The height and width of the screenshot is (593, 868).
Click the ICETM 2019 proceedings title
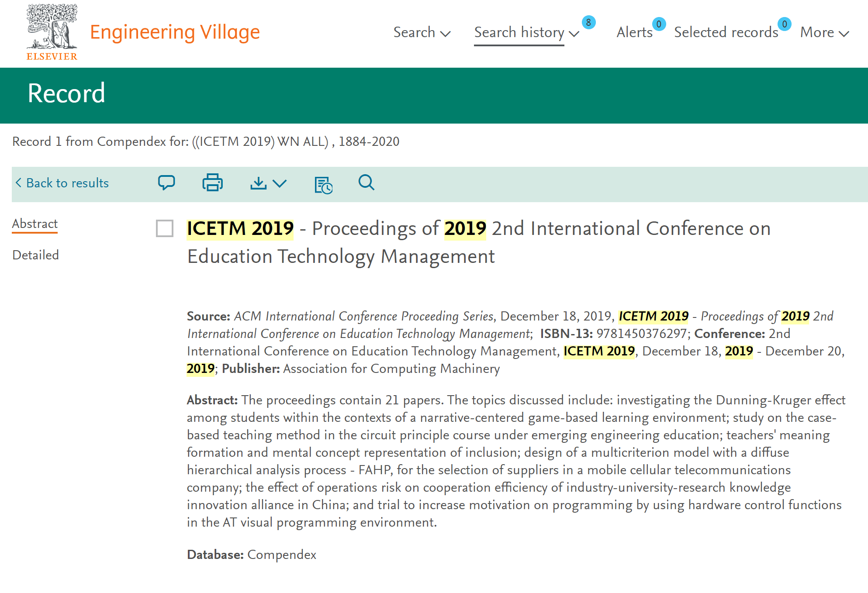click(479, 242)
